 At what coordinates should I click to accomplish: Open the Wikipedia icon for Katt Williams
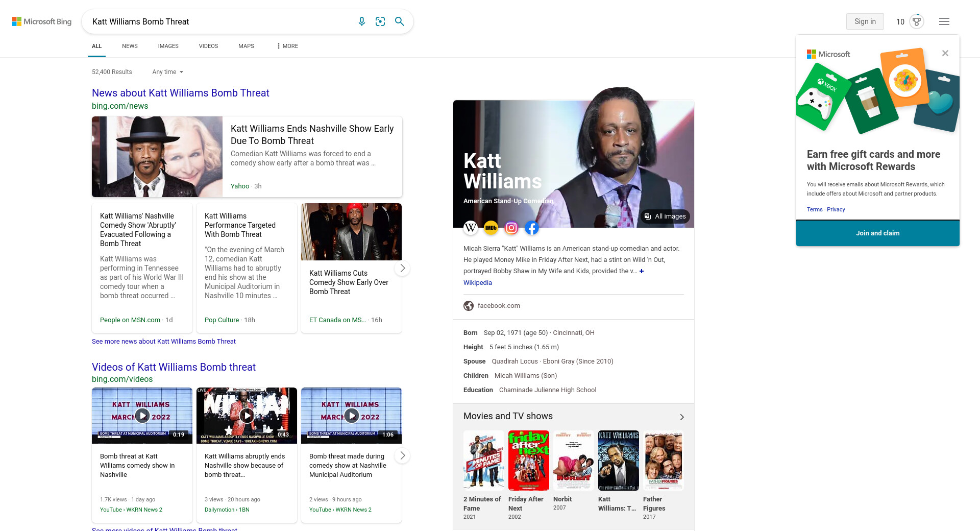tap(471, 228)
